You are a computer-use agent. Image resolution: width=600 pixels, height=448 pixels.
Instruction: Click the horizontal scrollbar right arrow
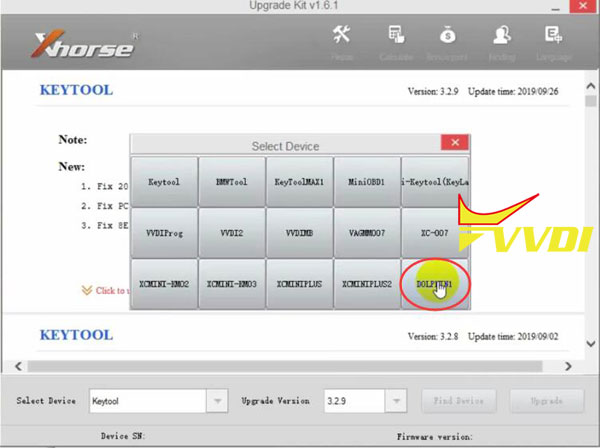568,367
